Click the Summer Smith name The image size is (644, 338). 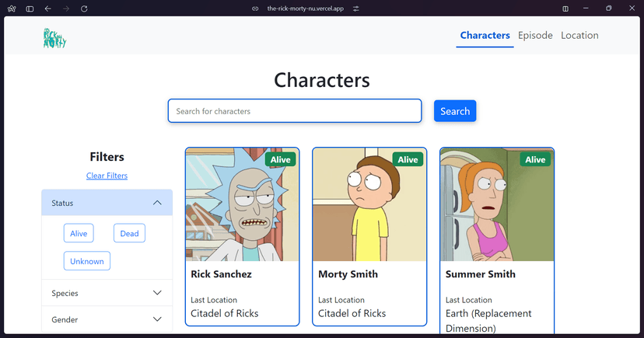[x=480, y=274]
